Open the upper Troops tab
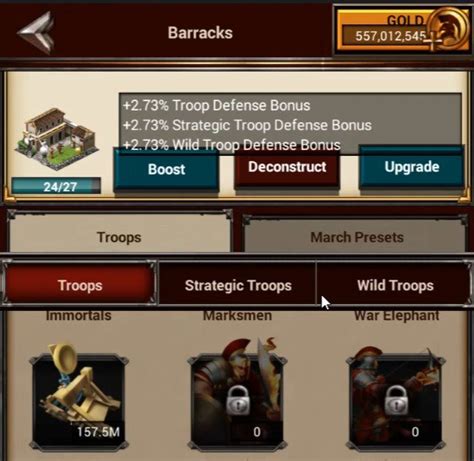Viewport: 474px width, 461px height. pos(119,237)
